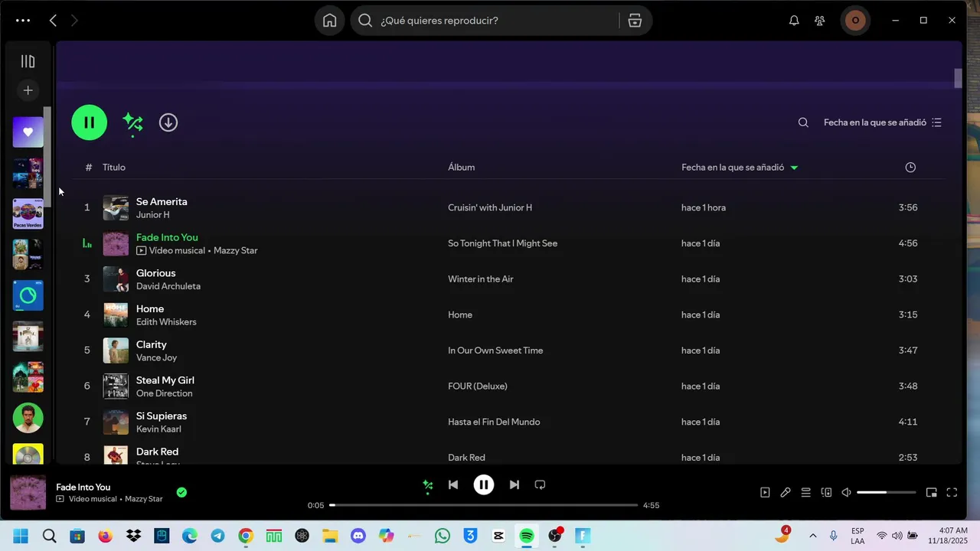The image size is (980, 551).
Task: Open album So Tonight That I Might See
Action: tap(502, 243)
